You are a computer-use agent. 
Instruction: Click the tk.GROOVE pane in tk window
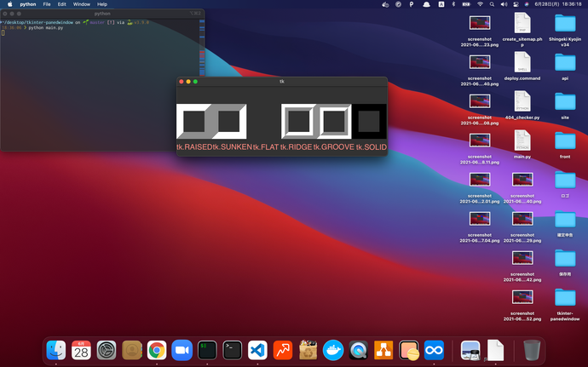pos(334,122)
